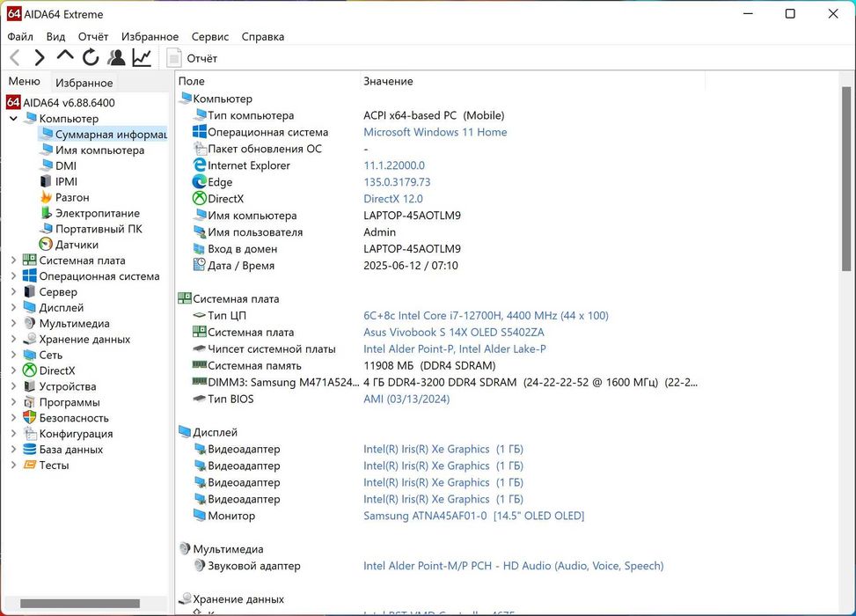The image size is (856, 616).
Task: Expand the Сервер tree node
Action: [x=14, y=292]
